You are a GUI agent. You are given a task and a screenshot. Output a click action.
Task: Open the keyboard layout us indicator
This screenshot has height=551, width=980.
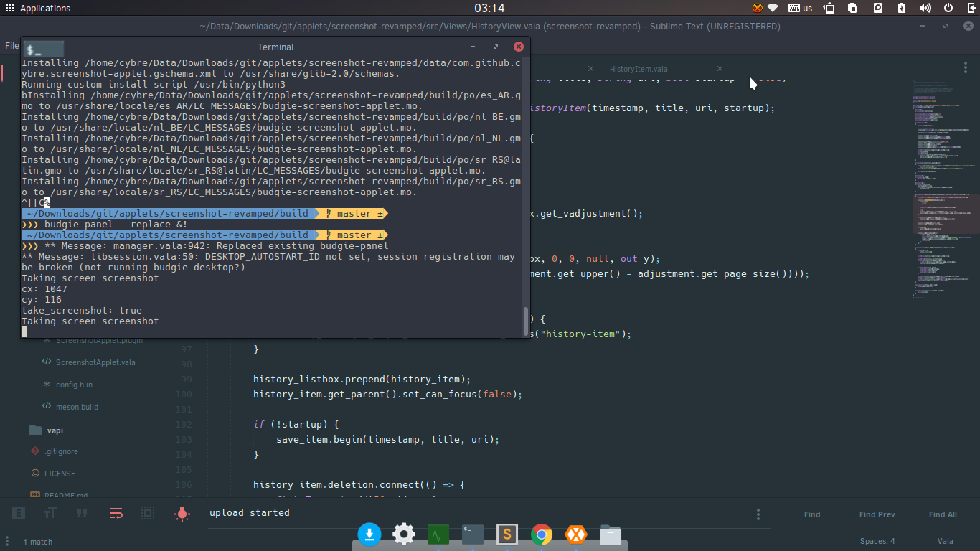click(x=800, y=9)
